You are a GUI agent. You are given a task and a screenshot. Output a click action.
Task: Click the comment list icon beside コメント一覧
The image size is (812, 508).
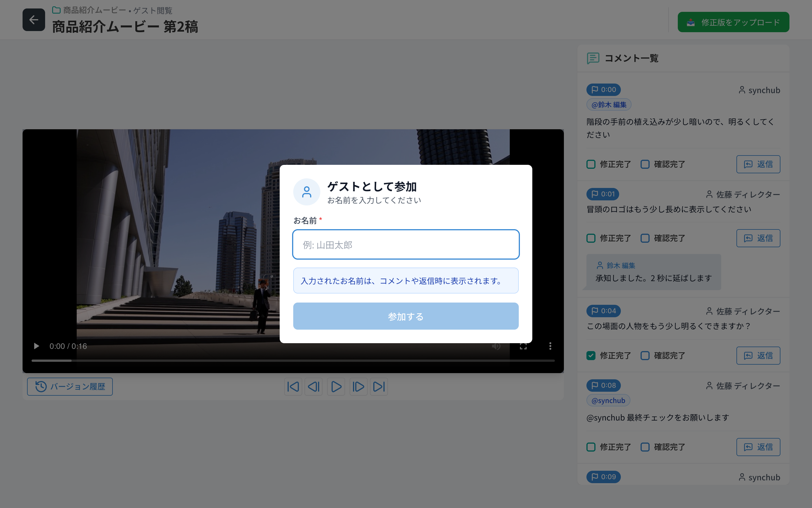pyautogui.click(x=593, y=58)
